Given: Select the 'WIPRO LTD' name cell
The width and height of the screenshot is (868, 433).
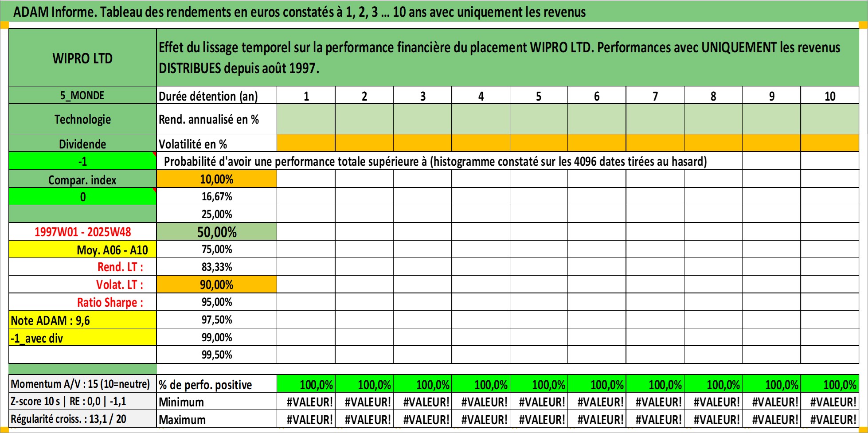Looking at the screenshot, I should [82, 58].
